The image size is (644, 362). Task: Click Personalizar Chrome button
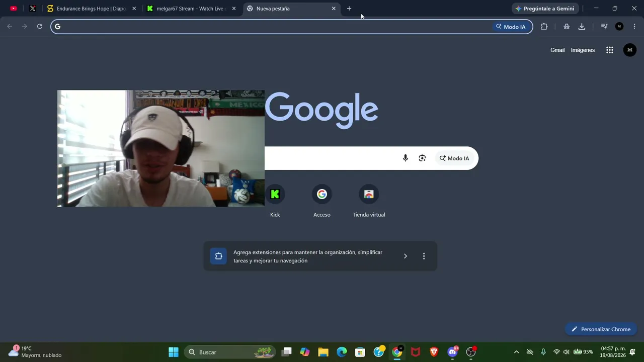pyautogui.click(x=601, y=329)
